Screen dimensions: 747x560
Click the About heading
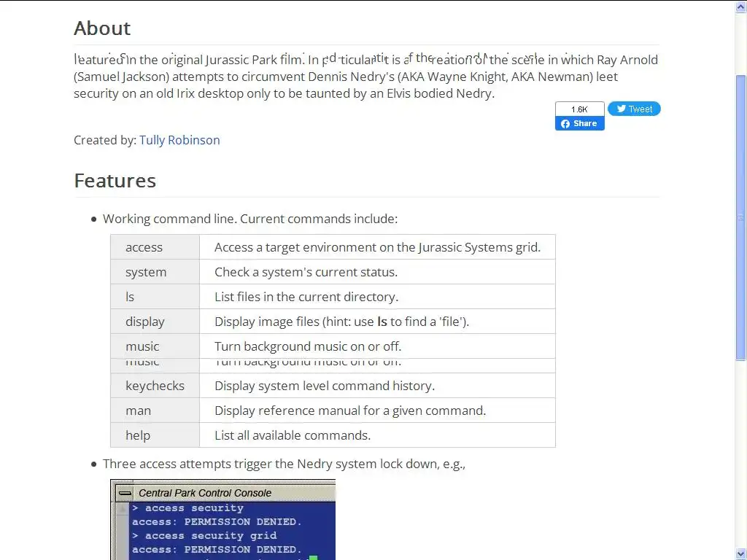[x=102, y=28]
